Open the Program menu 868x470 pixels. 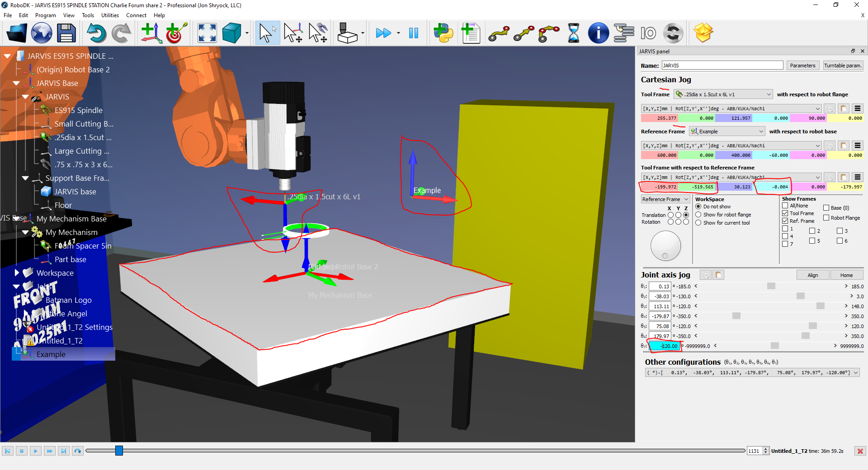tap(45, 15)
